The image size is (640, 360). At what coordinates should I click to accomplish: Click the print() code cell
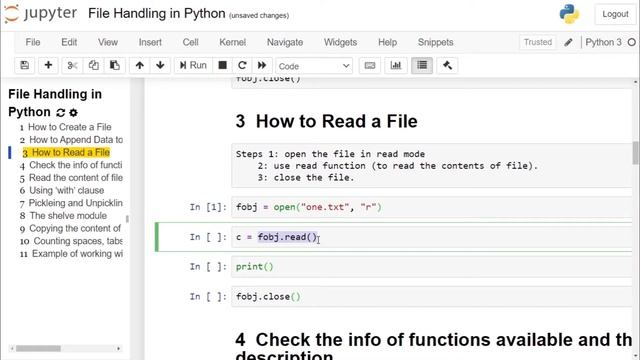click(x=432, y=267)
